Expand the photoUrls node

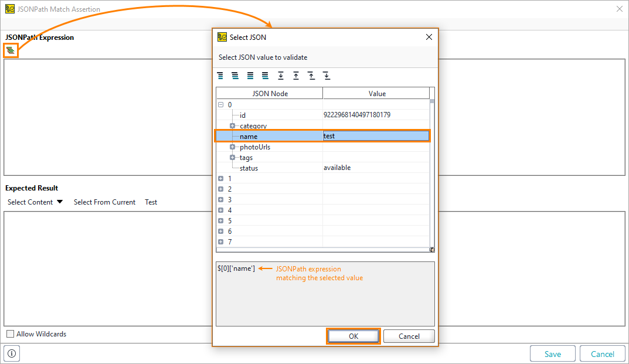point(232,147)
